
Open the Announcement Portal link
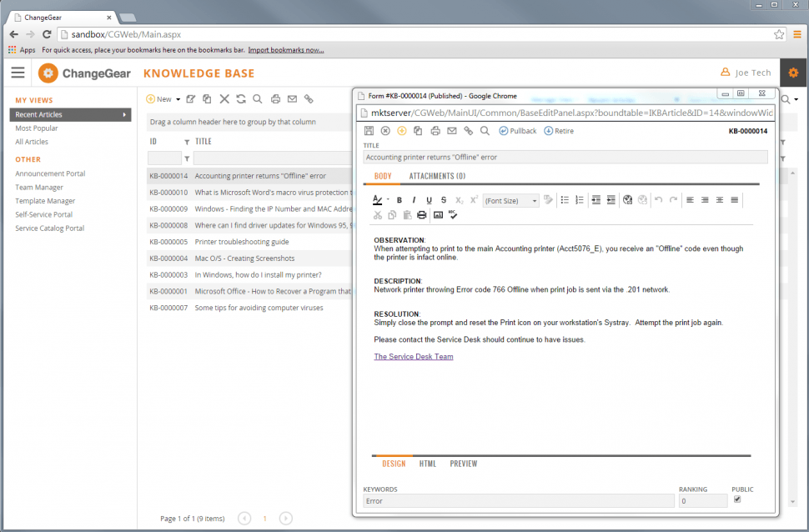50,174
